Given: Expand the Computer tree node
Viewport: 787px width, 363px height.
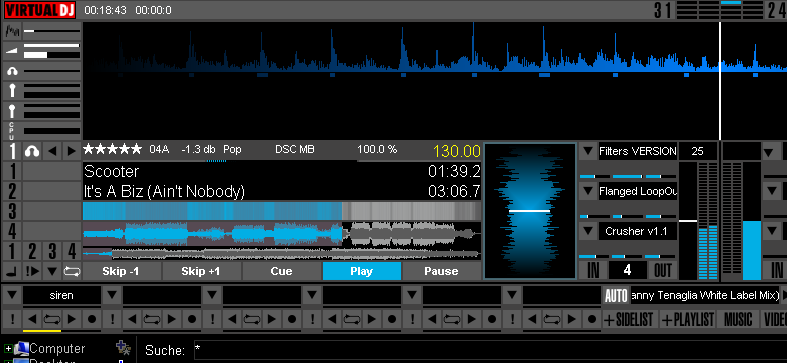Looking at the screenshot, I should [x=8, y=348].
